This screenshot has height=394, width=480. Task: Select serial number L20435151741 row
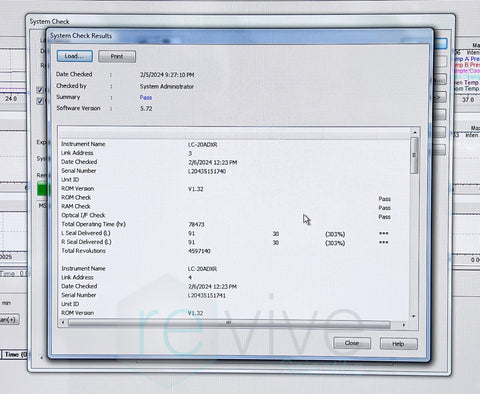coord(233,295)
